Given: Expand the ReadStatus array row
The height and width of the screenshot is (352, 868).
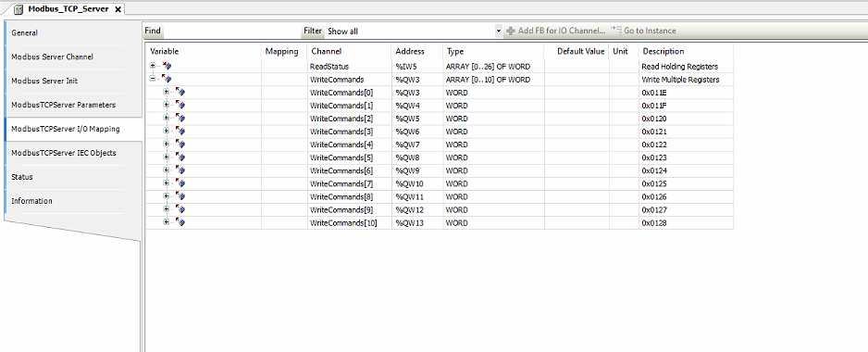Looking at the screenshot, I should (x=153, y=66).
